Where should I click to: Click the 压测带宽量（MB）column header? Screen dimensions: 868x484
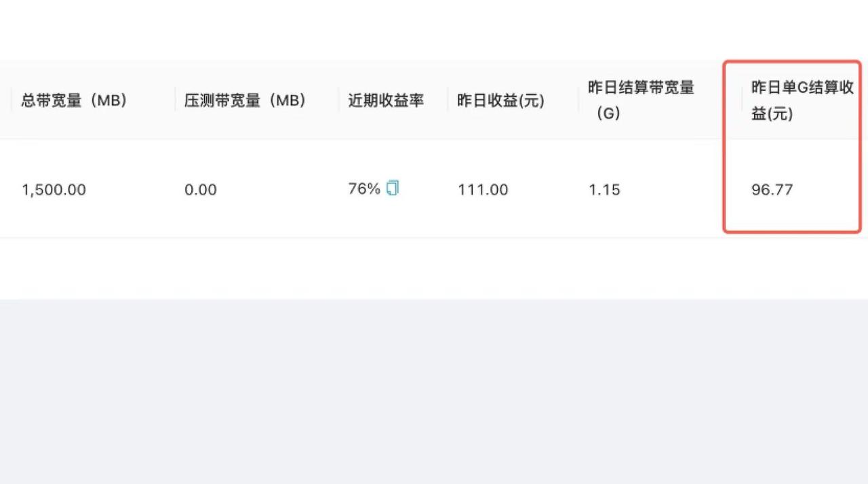(x=245, y=100)
